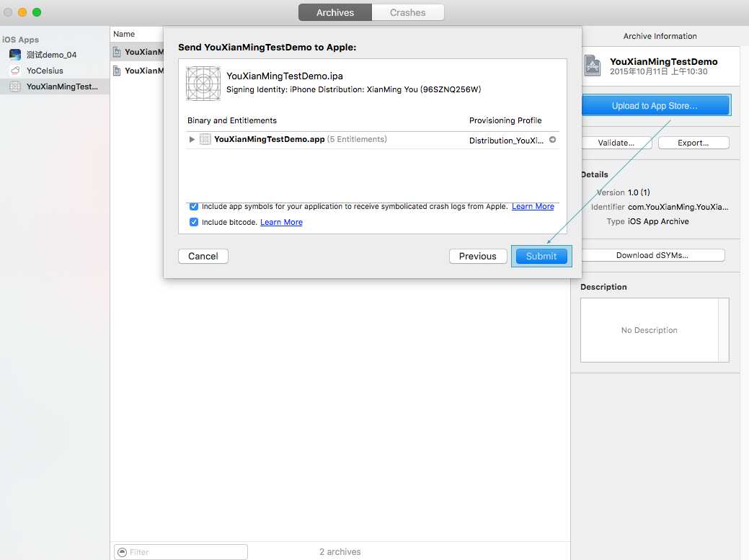Image resolution: width=749 pixels, height=560 pixels.
Task: Click the Name column header
Action: pyautogui.click(x=124, y=34)
